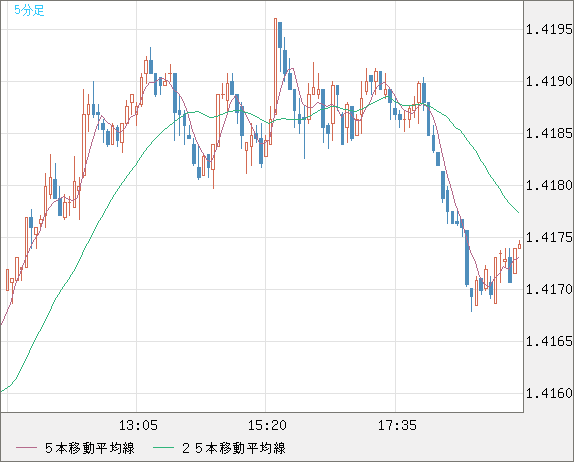
Task: Click the 1.4170 price axis label
Action: [548, 289]
